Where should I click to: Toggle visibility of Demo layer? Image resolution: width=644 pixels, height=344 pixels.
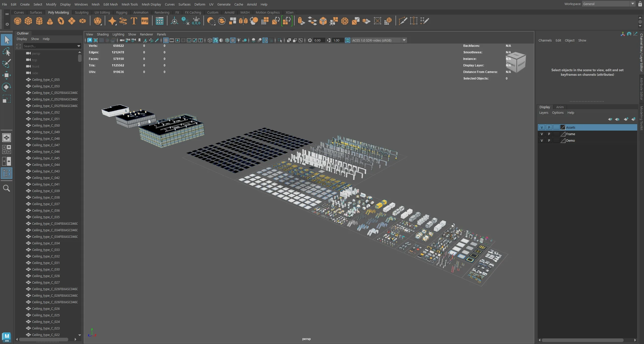pyautogui.click(x=542, y=141)
